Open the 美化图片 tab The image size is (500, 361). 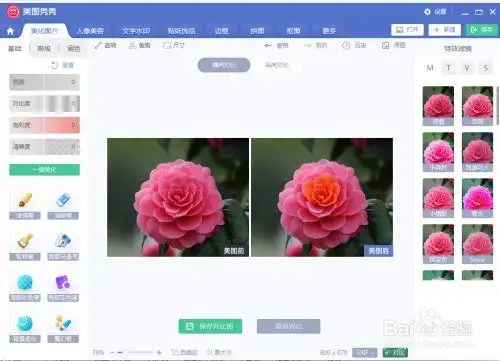pos(44,31)
